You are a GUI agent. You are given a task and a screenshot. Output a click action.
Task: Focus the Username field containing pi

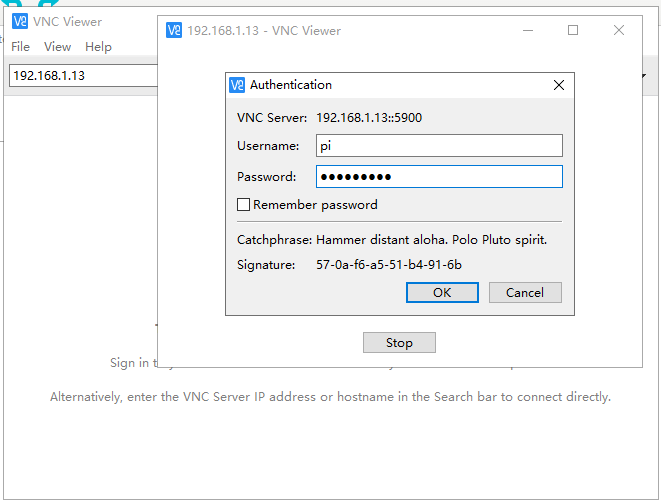click(x=439, y=146)
